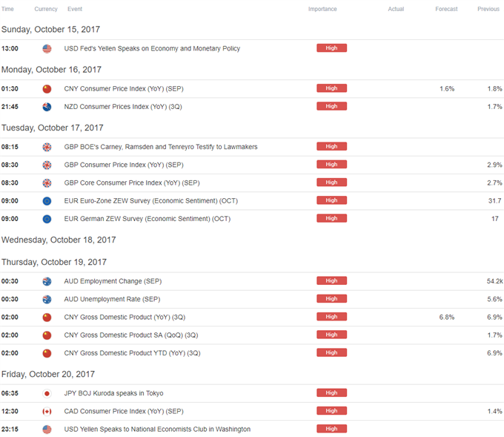This screenshot has width=504, height=437.
Task: Click the EU flag for German ZEW Survey
Action: [x=47, y=219]
